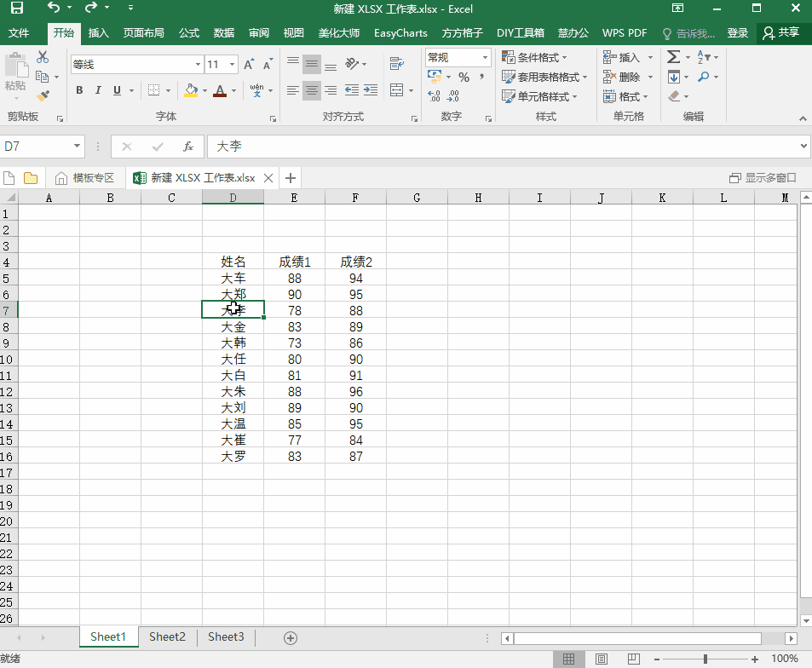Apply percent style to number
The width and height of the screenshot is (812, 668).
[x=464, y=78]
